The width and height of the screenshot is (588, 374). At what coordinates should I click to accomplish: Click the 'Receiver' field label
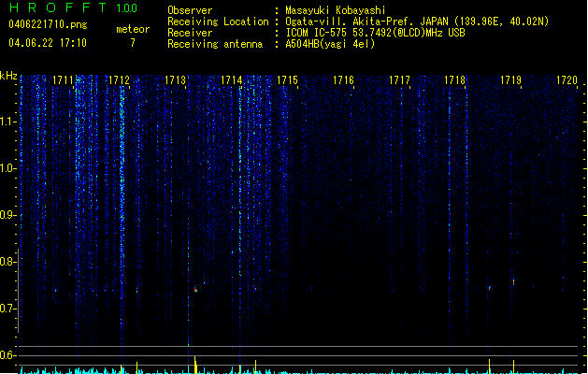tap(190, 33)
